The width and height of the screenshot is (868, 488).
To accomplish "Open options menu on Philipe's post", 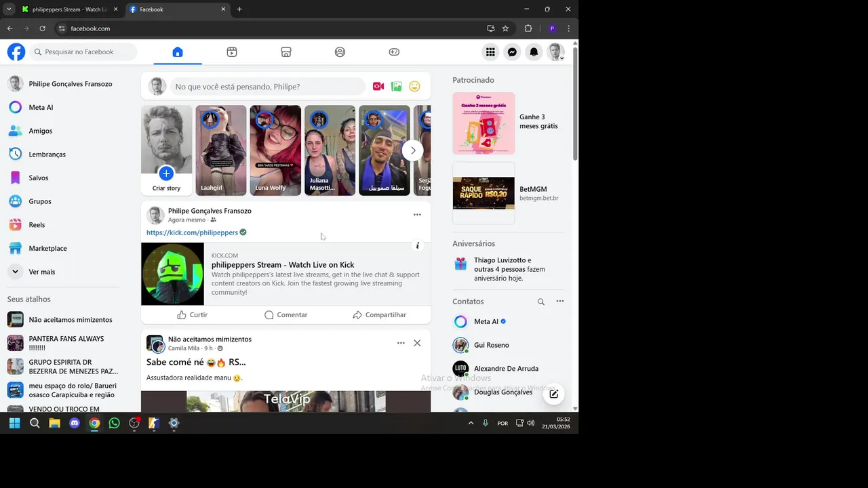I will coord(417,215).
